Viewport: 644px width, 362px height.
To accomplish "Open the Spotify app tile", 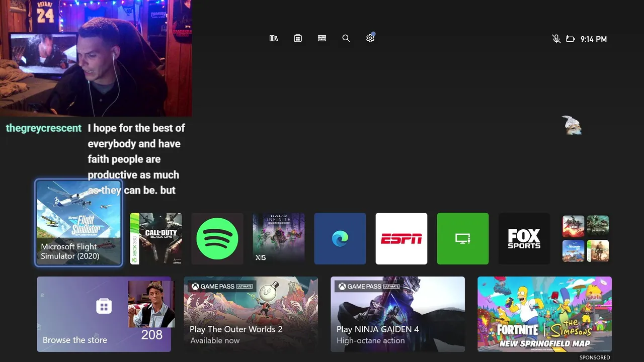I will 217,238.
